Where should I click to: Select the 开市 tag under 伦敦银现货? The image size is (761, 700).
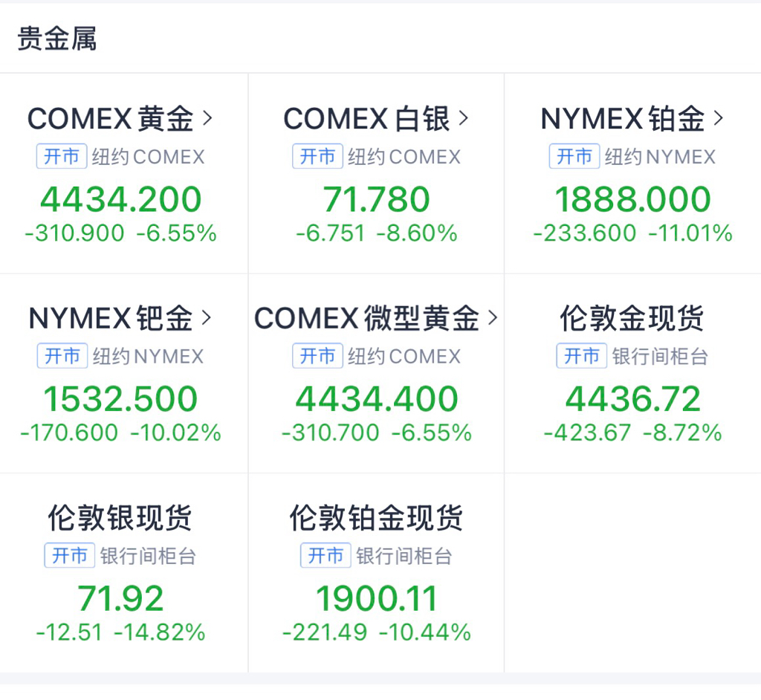[x=69, y=555]
